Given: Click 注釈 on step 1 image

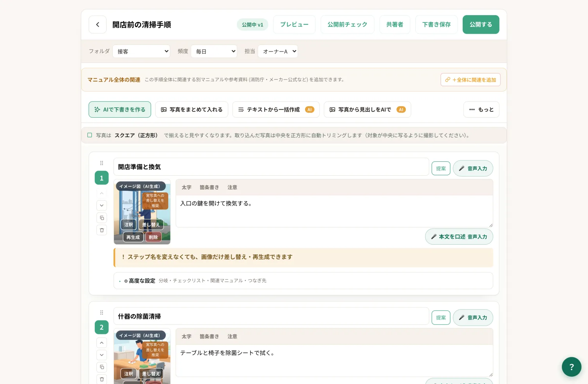Looking at the screenshot, I should pyautogui.click(x=129, y=225).
